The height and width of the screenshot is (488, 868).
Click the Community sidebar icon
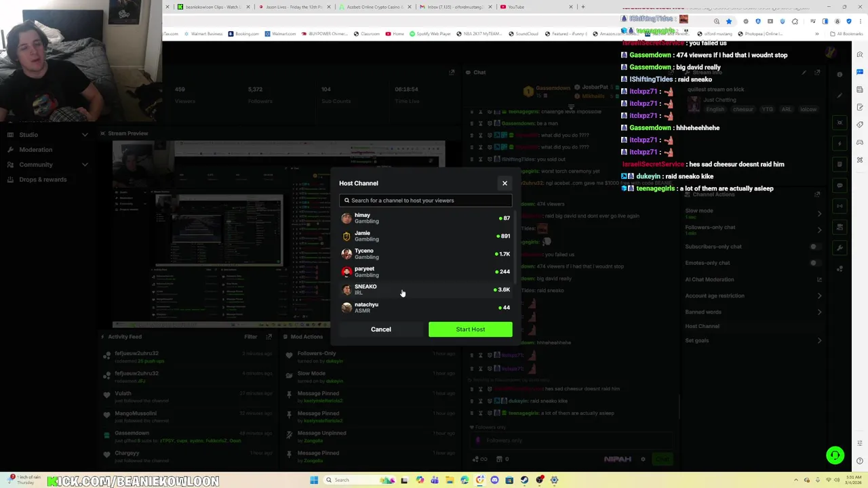click(10, 165)
